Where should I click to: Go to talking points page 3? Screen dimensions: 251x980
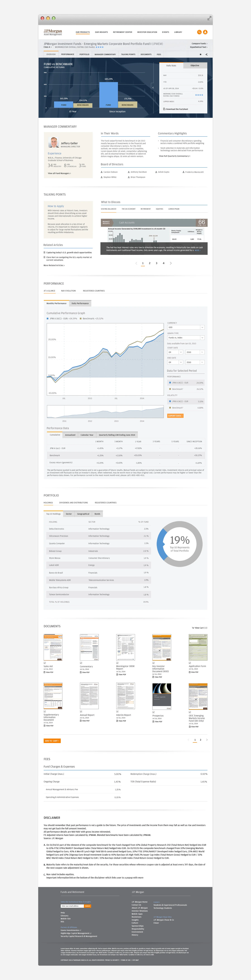pos(157,263)
